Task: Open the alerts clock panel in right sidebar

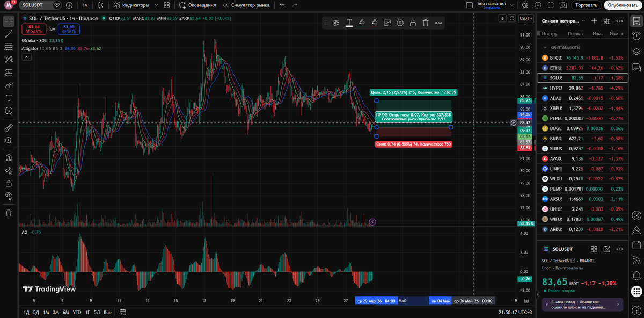Action: pyautogui.click(x=636, y=37)
